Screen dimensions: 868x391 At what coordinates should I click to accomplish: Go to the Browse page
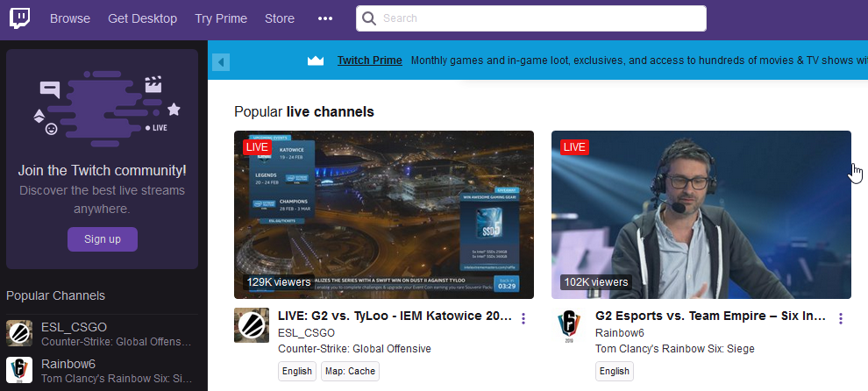[70, 18]
